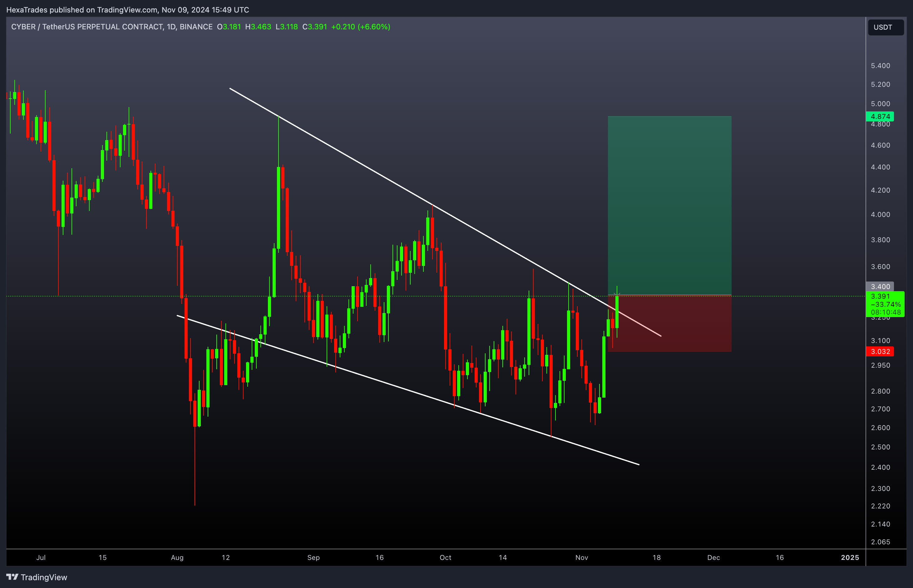Click the 4.600 price axis label

tap(880, 145)
